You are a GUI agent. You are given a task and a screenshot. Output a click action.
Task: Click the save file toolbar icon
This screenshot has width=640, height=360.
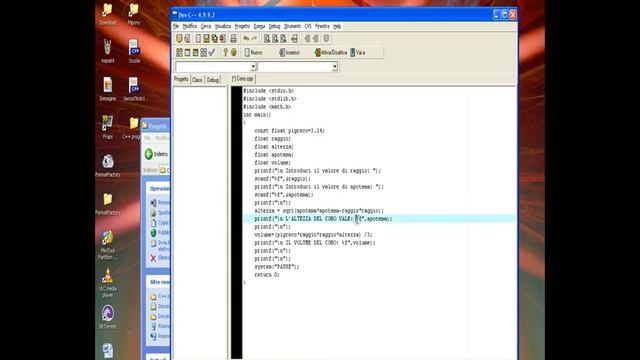point(207,39)
